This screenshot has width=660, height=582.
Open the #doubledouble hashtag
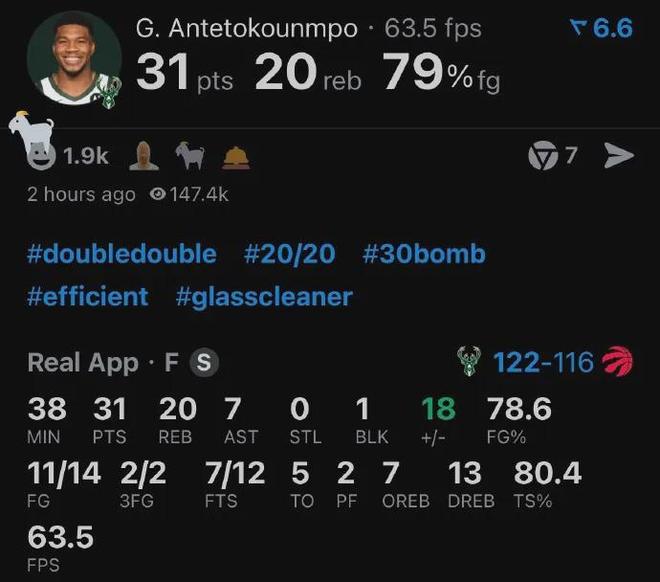point(122,254)
